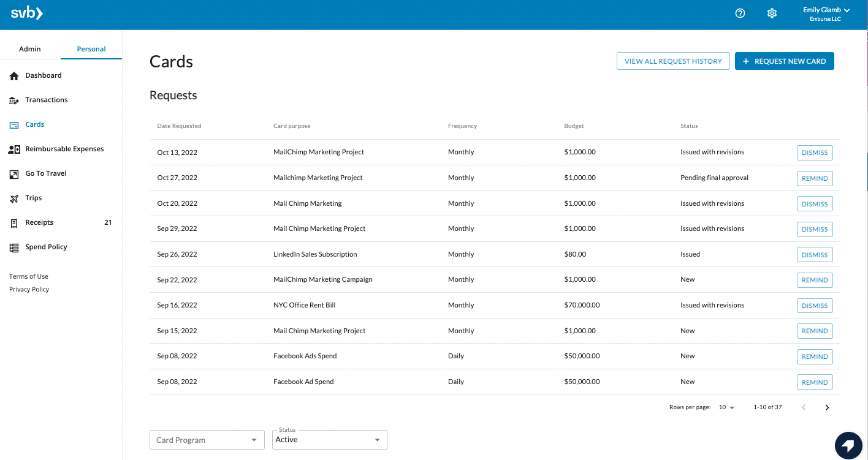The height and width of the screenshot is (460, 868).
Task: Remind for Facebook Ads Spend request
Action: (815, 356)
